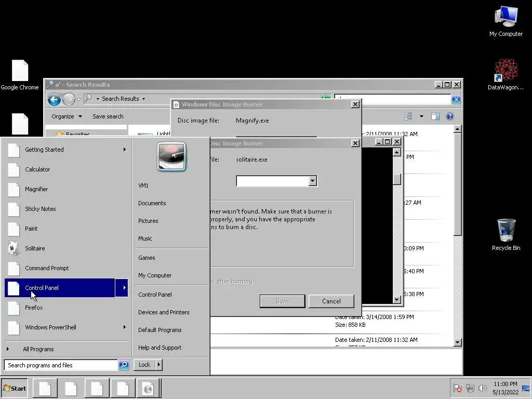Expand the Getting Started submenu arrow
This screenshot has height=399, width=532.
(x=124, y=150)
